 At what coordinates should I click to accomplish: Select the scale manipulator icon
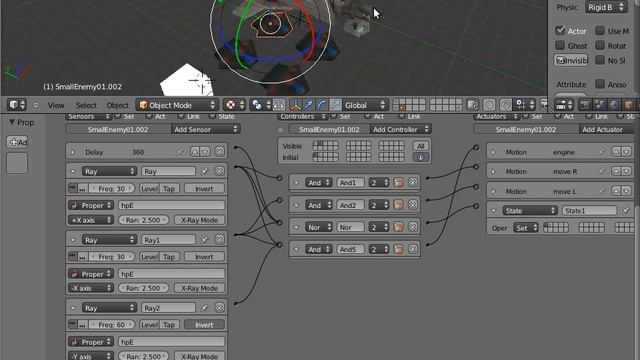335,105
